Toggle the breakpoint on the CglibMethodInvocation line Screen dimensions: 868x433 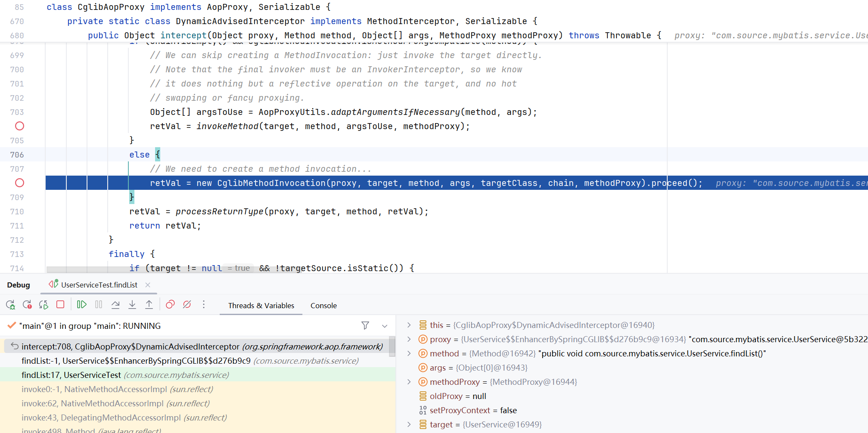(x=19, y=183)
